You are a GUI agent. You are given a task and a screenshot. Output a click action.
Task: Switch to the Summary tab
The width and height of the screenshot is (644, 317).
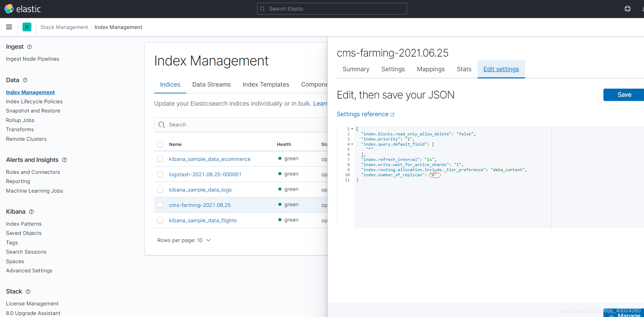point(356,69)
